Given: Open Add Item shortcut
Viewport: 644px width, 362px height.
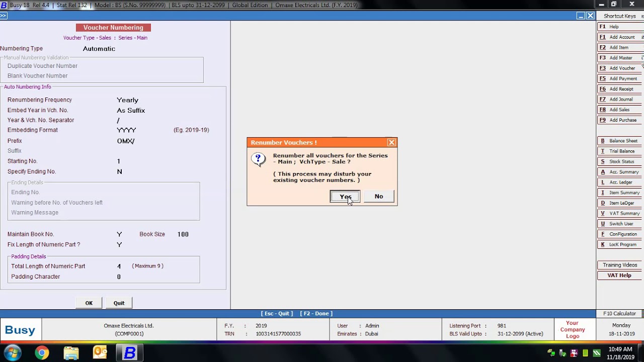Looking at the screenshot, I should click(620, 47).
